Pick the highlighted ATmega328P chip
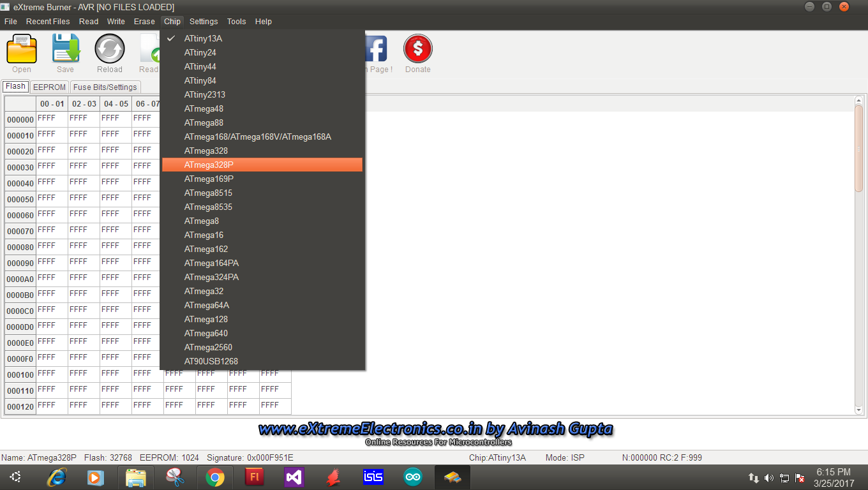The height and width of the screenshot is (490, 868). click(262, 165)
